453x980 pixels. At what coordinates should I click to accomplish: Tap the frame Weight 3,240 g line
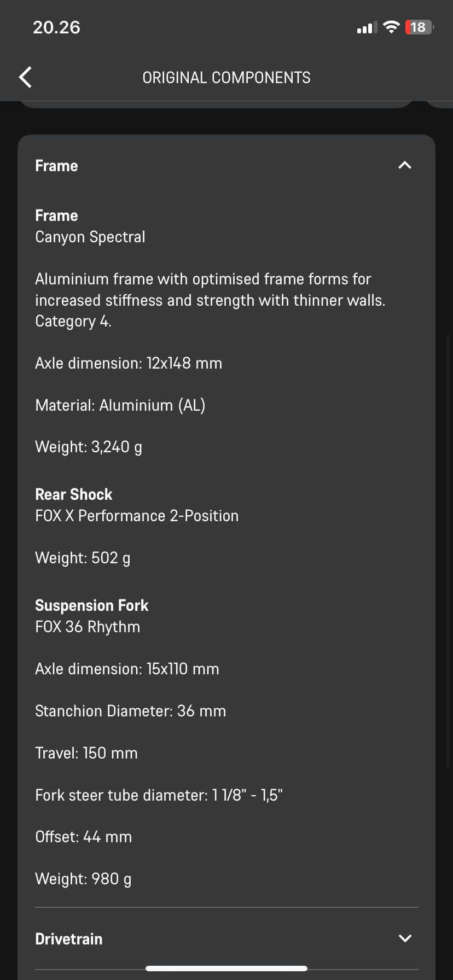pos(89,447)
